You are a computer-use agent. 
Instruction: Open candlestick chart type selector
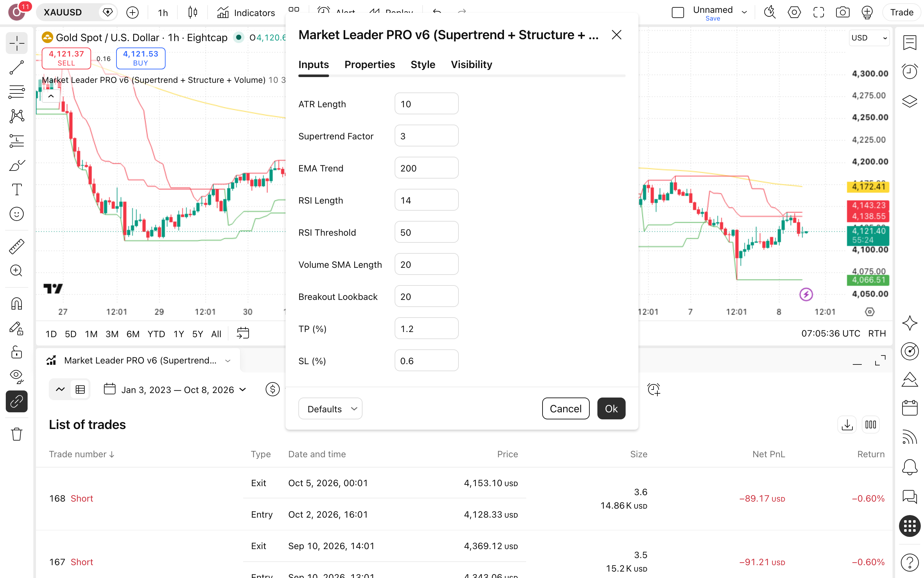coord(193,13)
